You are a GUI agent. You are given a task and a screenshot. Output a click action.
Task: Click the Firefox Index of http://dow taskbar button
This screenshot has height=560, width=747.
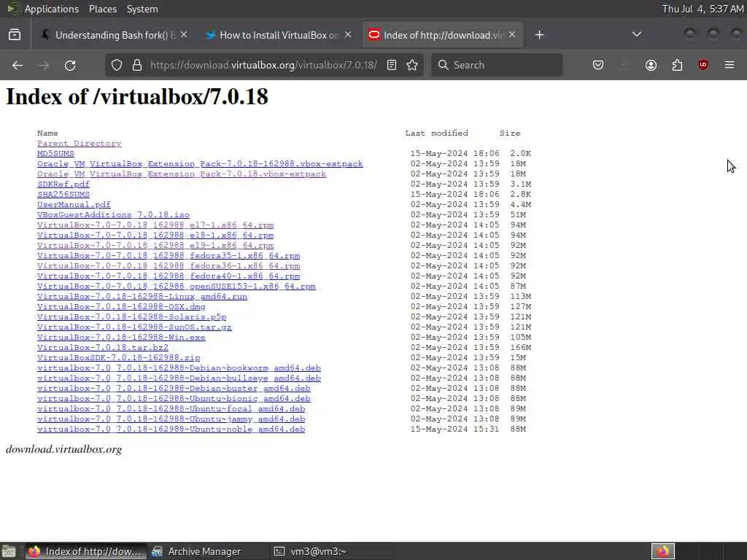click(x=85, y=551)
